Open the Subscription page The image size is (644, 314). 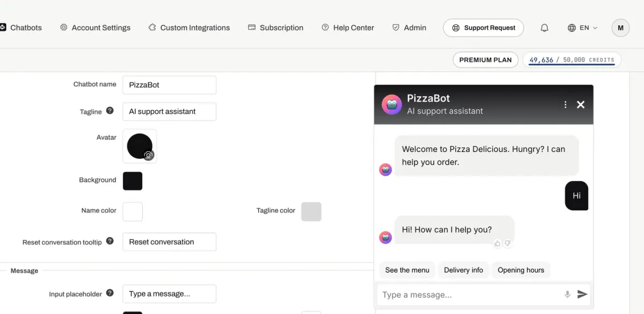275,27
